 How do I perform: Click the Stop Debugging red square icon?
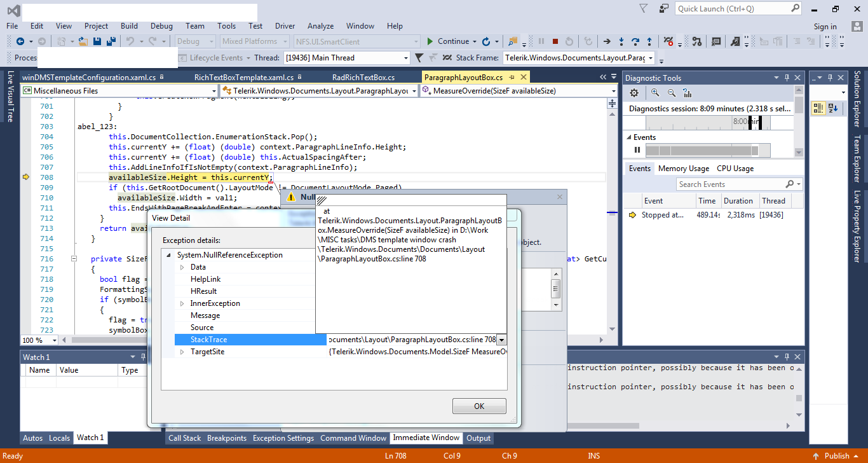pyautogui.click(x=555, y=41)
